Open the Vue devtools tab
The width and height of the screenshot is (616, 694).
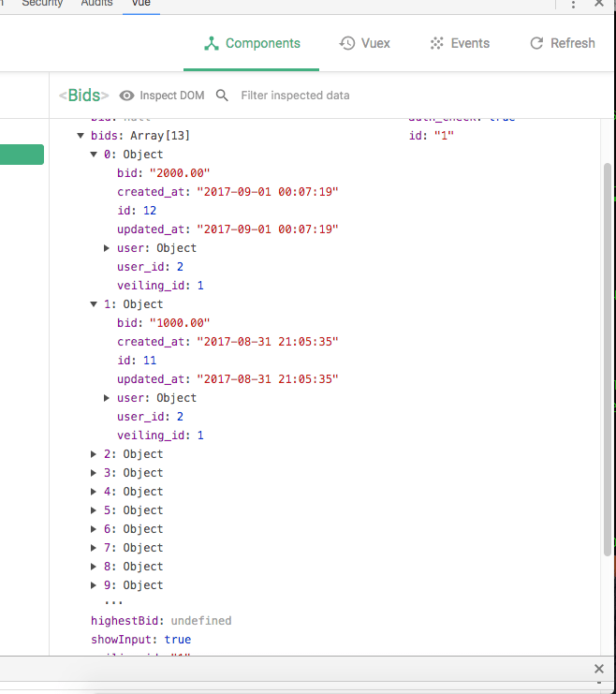coord(141,4)
